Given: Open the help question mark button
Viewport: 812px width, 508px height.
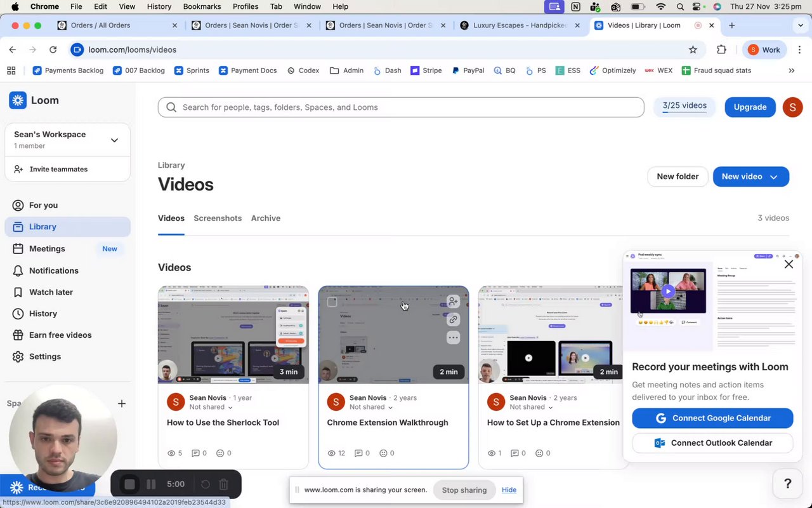Looking at the screenshot, I should (788, 484).
